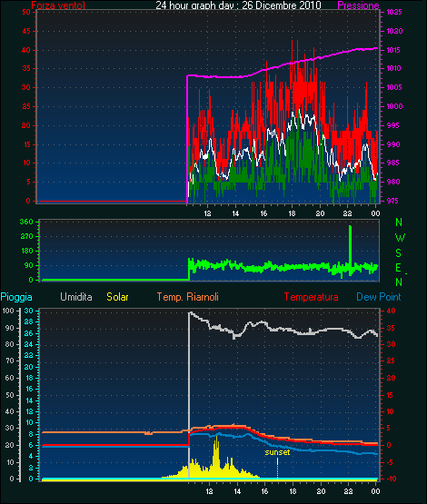Click the green 'E' compass letter
This screenshot has height=504, width=427.
(x=399, y=268)
